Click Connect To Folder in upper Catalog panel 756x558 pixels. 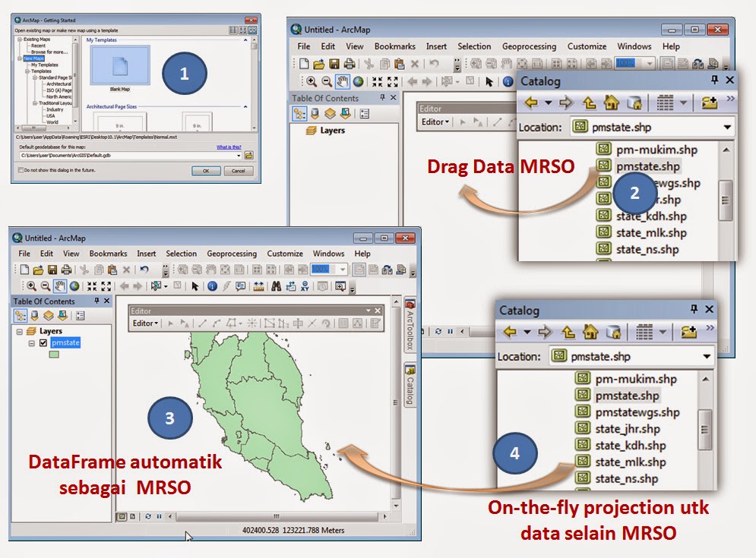[x=709, y=102]
